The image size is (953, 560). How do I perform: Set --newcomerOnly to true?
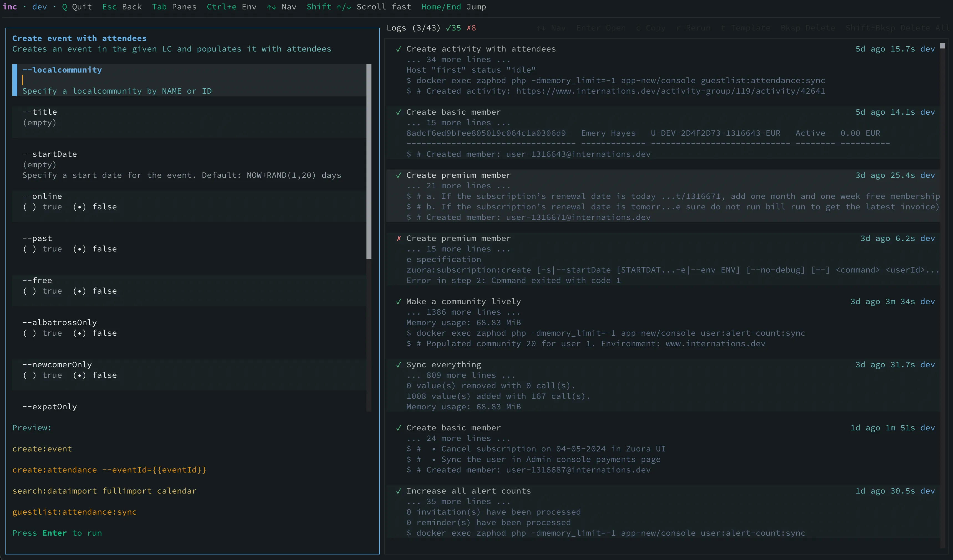[42, 375]
